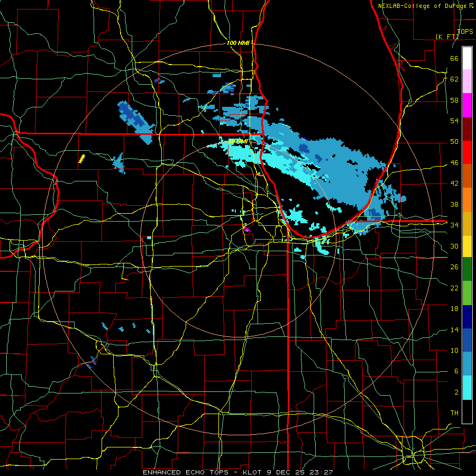Image resolution: width=476 pixels, height=476 pixels.
Task: Select the dark green legend swatch
Action: 467,269
